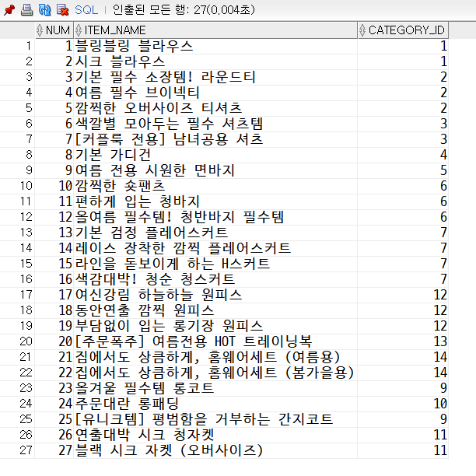The height and width of the screenshot is (476, 476).
Task: Select the cell '올겨울 필수템 롱코트'
Action: click(x=215, y=388)
